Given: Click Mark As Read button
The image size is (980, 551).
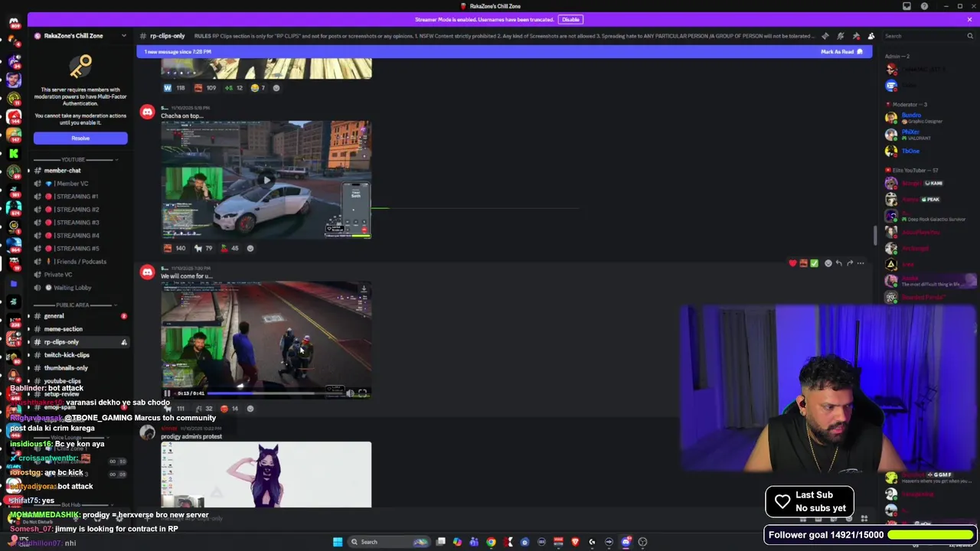Looking at the screenshot, I should tap(841, 52).
